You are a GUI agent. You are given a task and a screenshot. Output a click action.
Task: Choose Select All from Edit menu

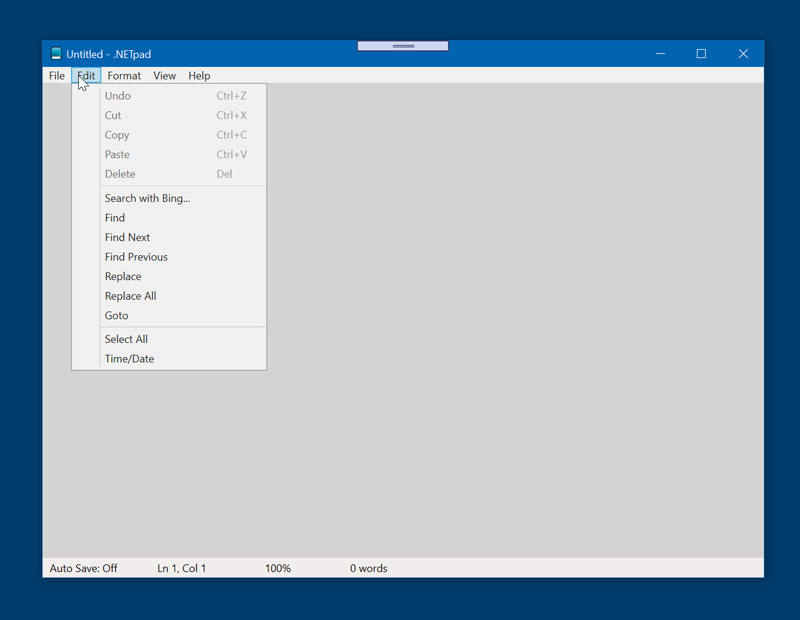click(126, 339)
